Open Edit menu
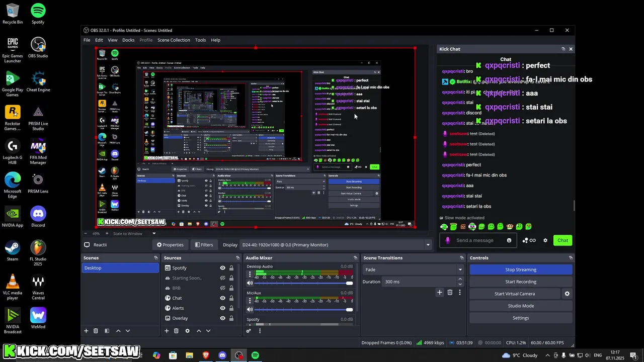 pyautogui.click(x=99, y=40)
